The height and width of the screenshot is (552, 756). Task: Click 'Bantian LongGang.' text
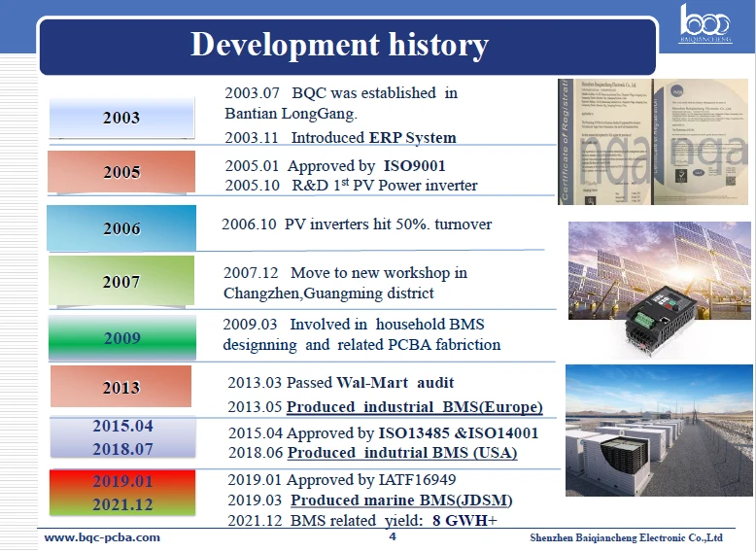point(291,114)
